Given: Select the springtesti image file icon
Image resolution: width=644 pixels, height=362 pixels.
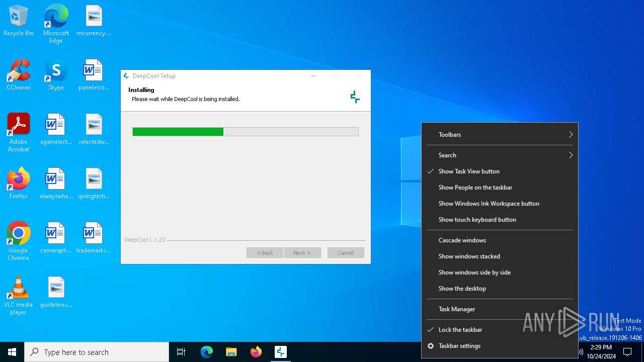Looking at the screenshot, I should click(x=94, y=184).
